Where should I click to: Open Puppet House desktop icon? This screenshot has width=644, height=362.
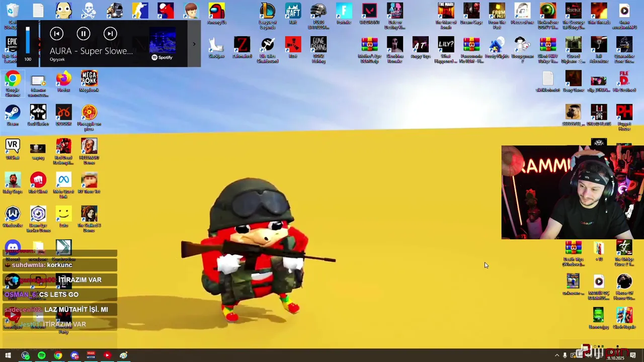coord(624,118)
